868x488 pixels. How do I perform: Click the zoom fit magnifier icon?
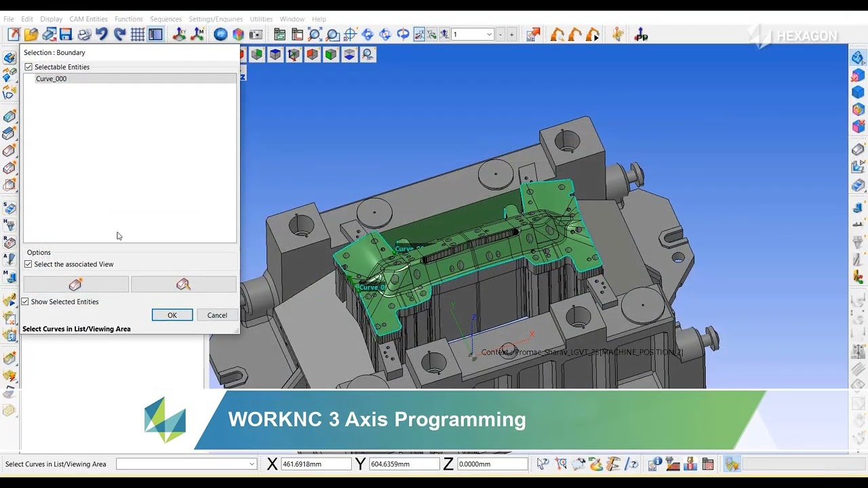(x=315, y=35)
